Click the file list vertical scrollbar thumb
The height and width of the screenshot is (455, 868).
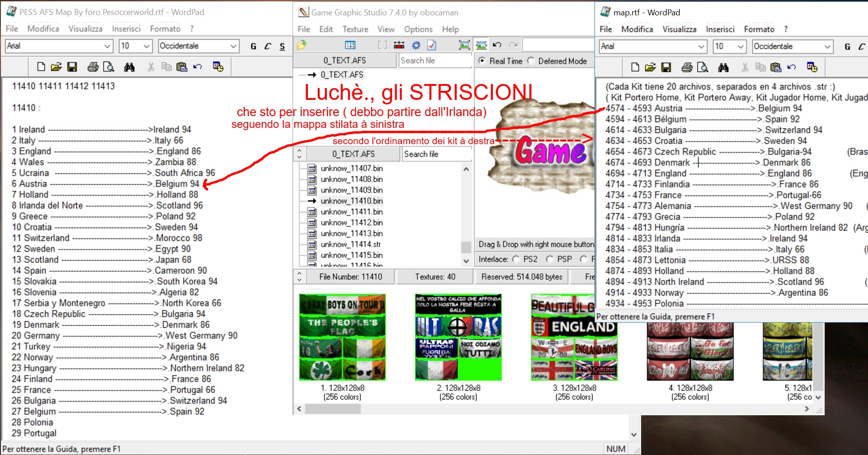click(466, 247)
